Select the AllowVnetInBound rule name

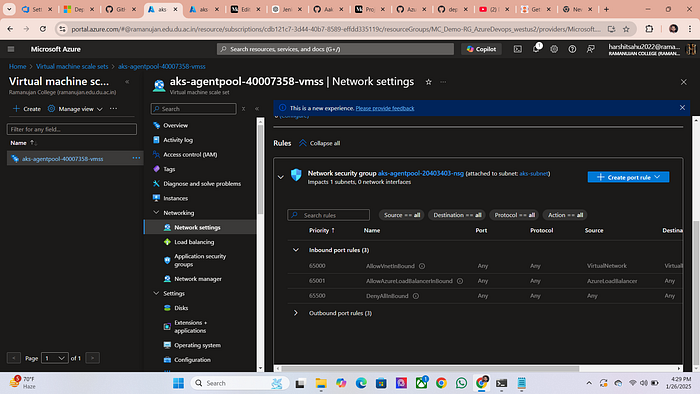coord(390,266)
